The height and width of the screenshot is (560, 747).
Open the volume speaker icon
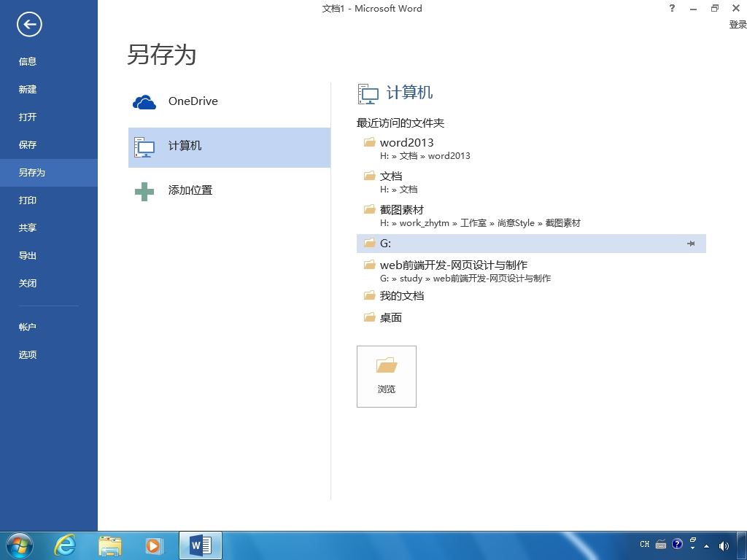click(724, 545)
